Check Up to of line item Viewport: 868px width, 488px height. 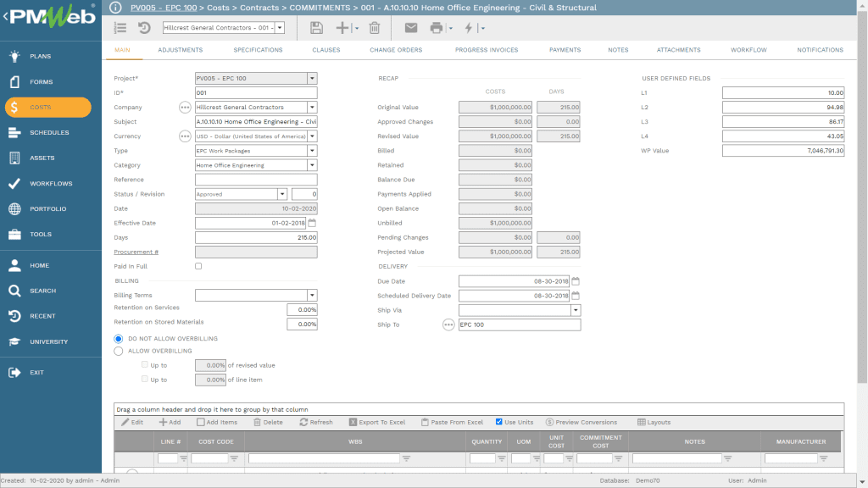[x=144, y=379]
